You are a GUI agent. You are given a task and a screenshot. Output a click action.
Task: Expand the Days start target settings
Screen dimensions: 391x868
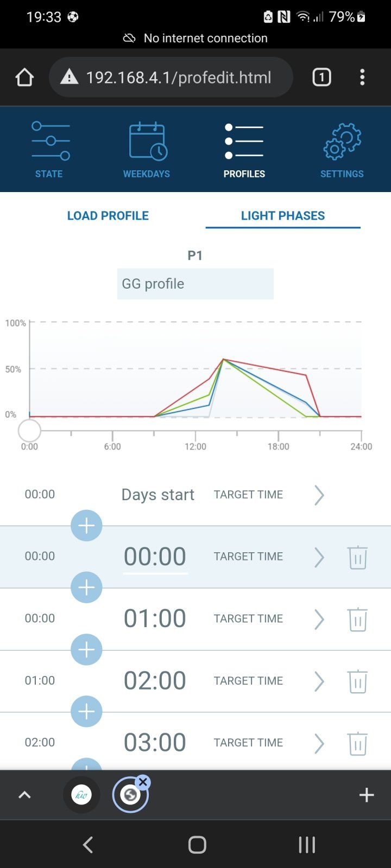pos(319,495)
